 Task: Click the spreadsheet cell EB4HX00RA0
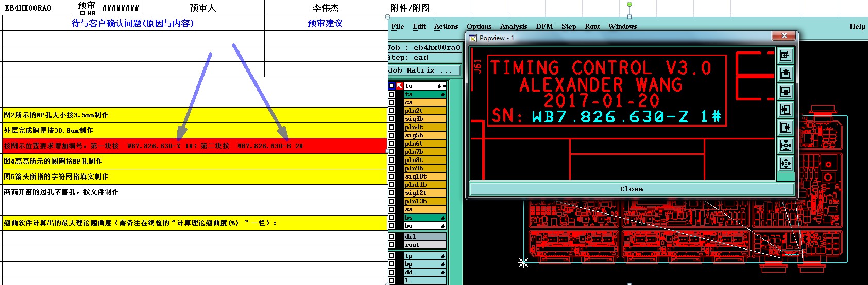38,8
